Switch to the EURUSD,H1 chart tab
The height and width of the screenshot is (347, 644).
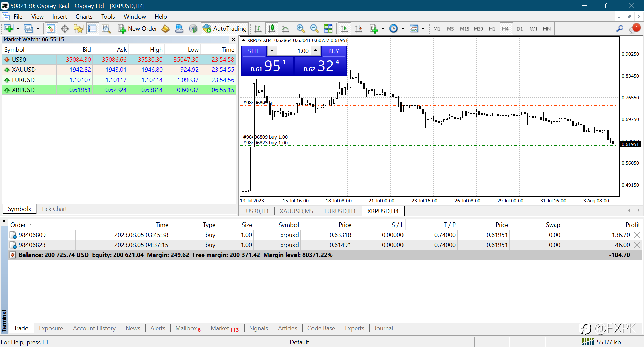point(340,211)
